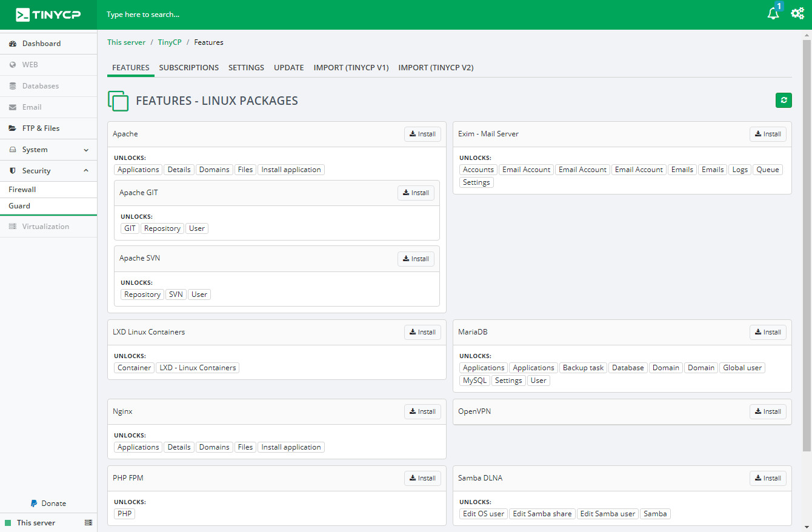
Task: Install the Apache package
Action: [422, 134]
